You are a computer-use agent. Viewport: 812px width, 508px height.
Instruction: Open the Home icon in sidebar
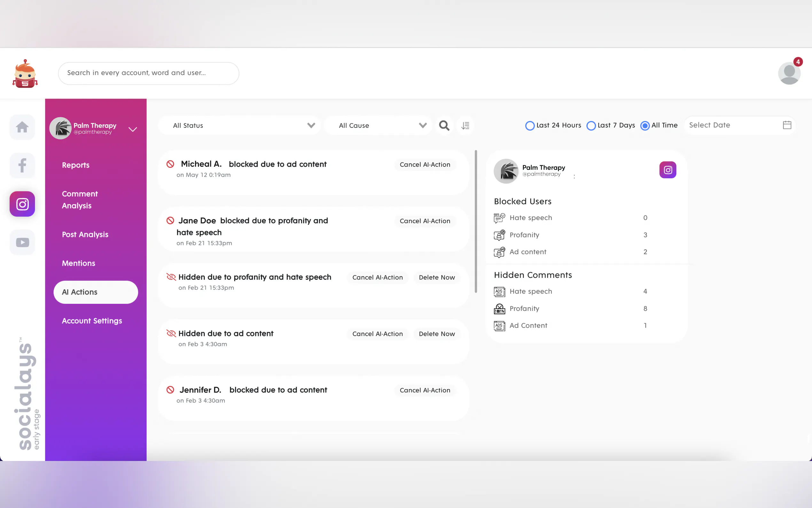coord(22,127)
